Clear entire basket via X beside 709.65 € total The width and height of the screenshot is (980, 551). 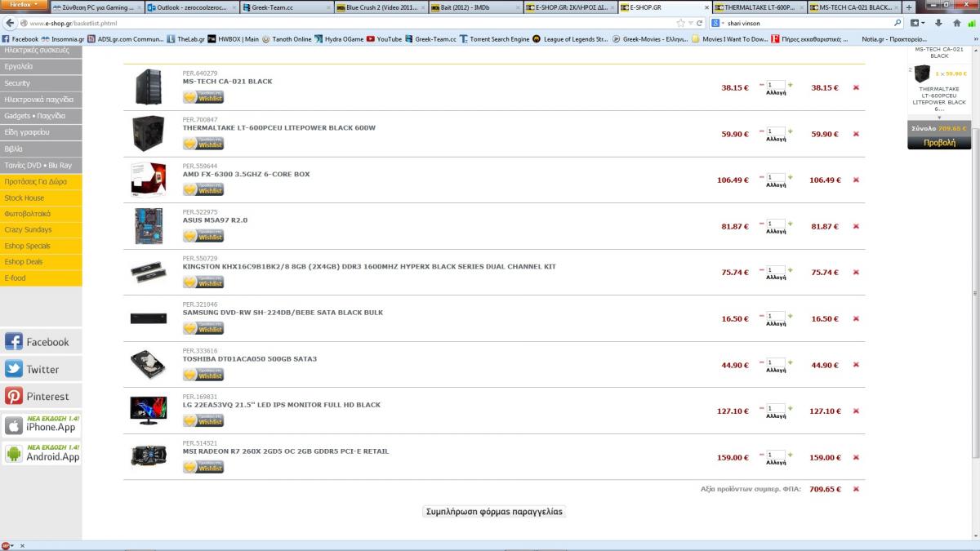tap(856, 489)
